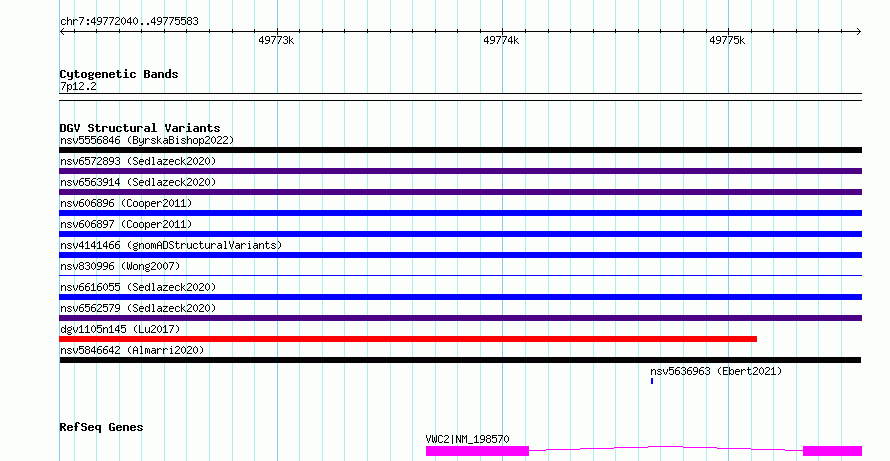Image resolution: width=890 pixels, height=461 pixels.
Task: Click the 49775k ruler tick label
Action: tap(727, 40)
